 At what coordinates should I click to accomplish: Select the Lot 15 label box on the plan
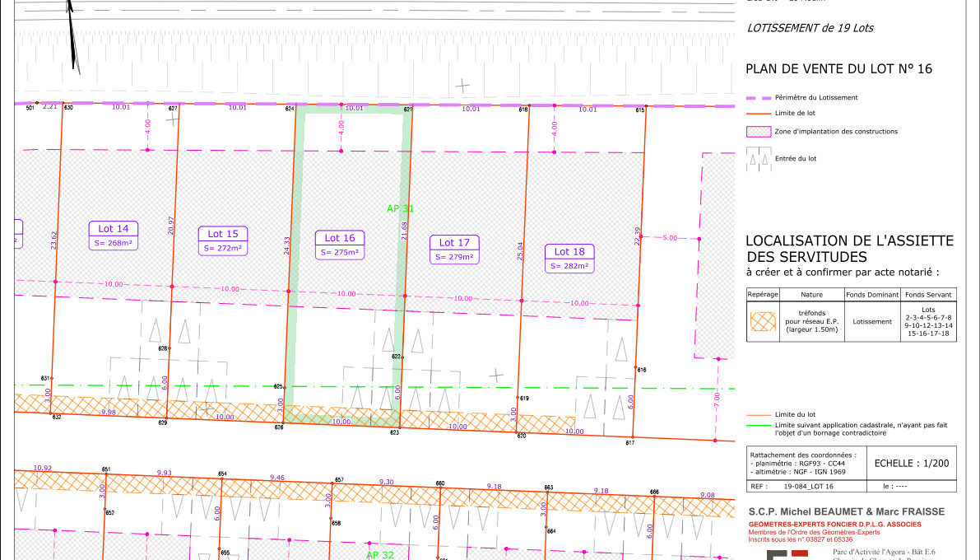[x=223, y=240]
